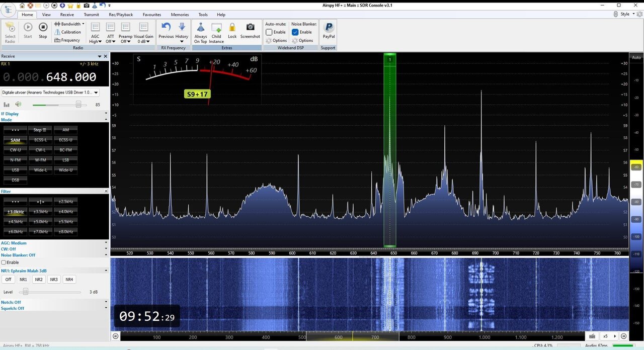Disable the Noise Blanker ribbon checkbox
Screen dimensions: 644x350
(x=295, y=32)
